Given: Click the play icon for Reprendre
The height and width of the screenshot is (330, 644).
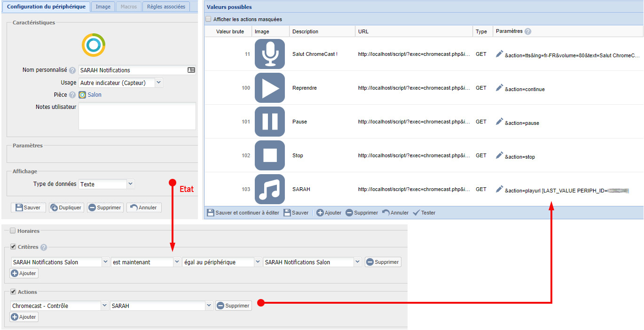Looking at the screenshot, I should click(270, 88).
